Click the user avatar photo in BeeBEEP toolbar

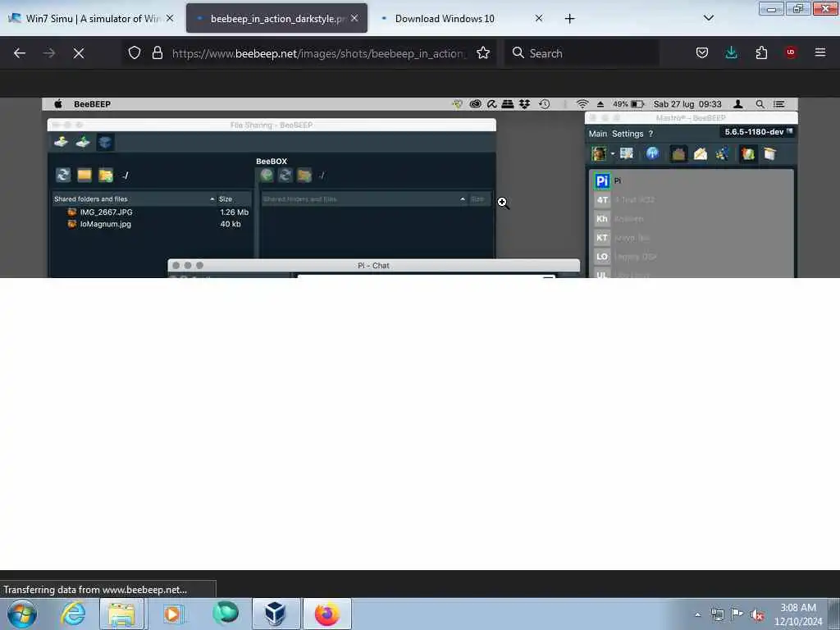click(599, 154)
